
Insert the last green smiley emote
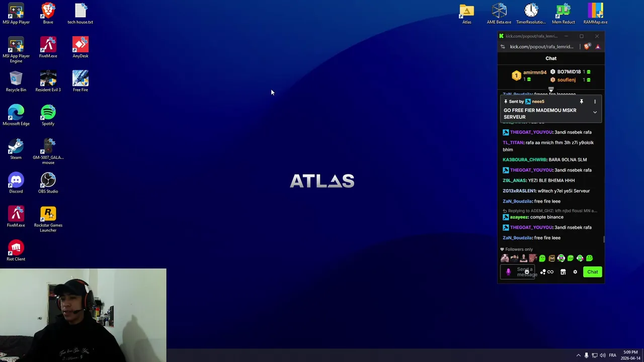tap(589, 258)
